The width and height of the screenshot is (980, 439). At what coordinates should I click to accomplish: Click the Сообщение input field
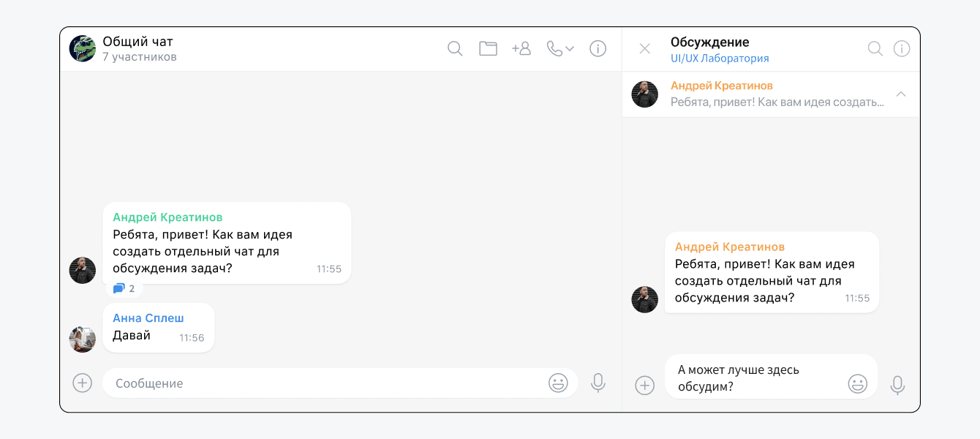click(293, 383)
